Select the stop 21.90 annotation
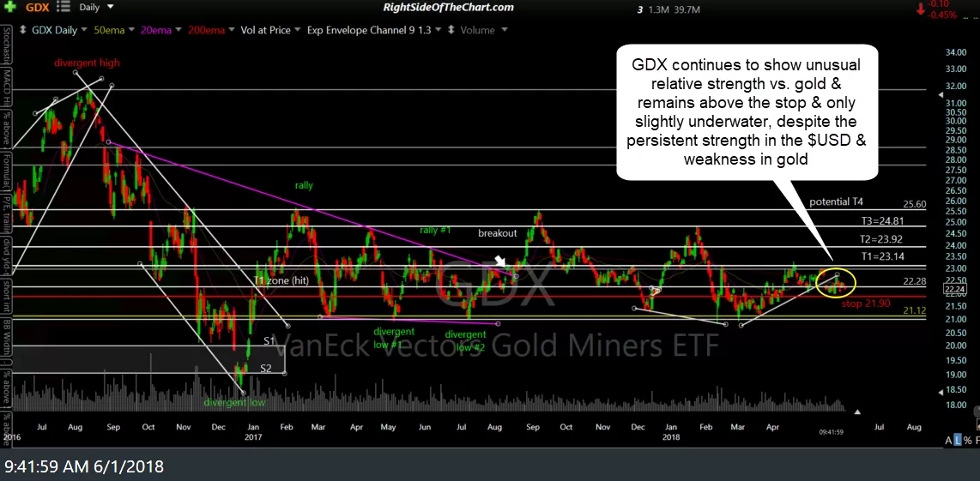This screenshot has height=481, width=980. 866,304
